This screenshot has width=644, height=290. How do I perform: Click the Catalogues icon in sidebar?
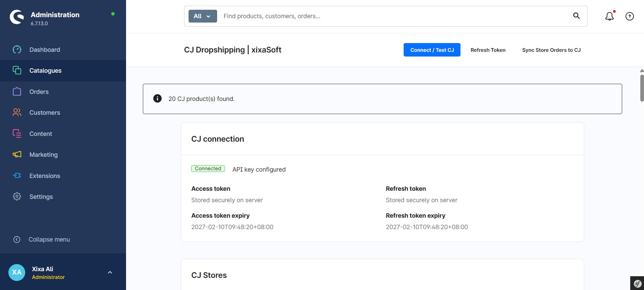click(17, 70)
